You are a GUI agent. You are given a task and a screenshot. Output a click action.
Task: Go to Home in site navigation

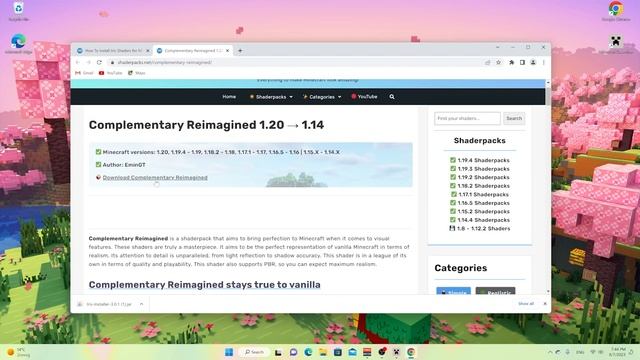tap(229, 97)
